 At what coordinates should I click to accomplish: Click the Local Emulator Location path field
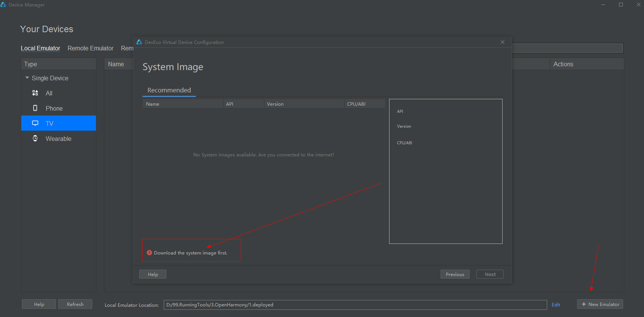click(x=355, y=305)
